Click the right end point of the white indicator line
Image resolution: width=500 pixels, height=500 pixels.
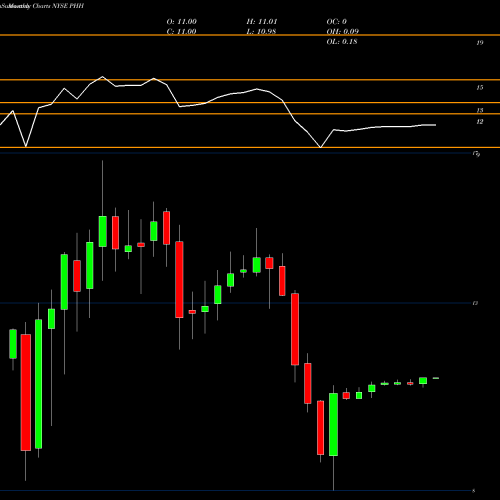(436, 125)
